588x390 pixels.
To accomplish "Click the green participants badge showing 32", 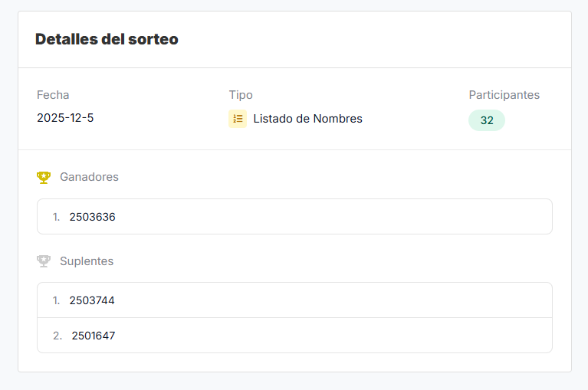I will pos(487,120).
